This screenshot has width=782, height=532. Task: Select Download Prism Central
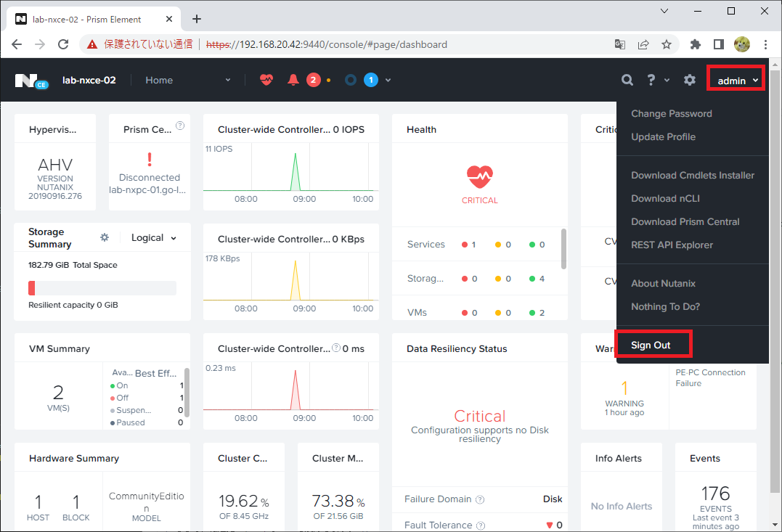point(685,222)
